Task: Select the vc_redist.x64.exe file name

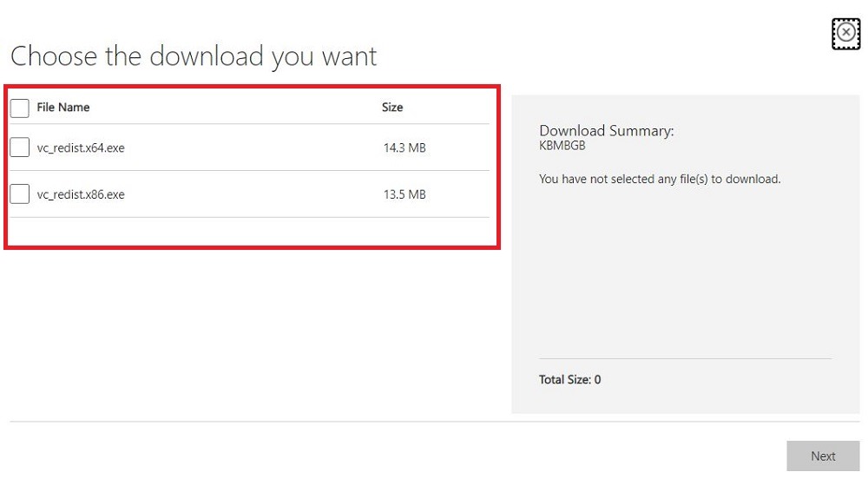Action: [81, 147]
